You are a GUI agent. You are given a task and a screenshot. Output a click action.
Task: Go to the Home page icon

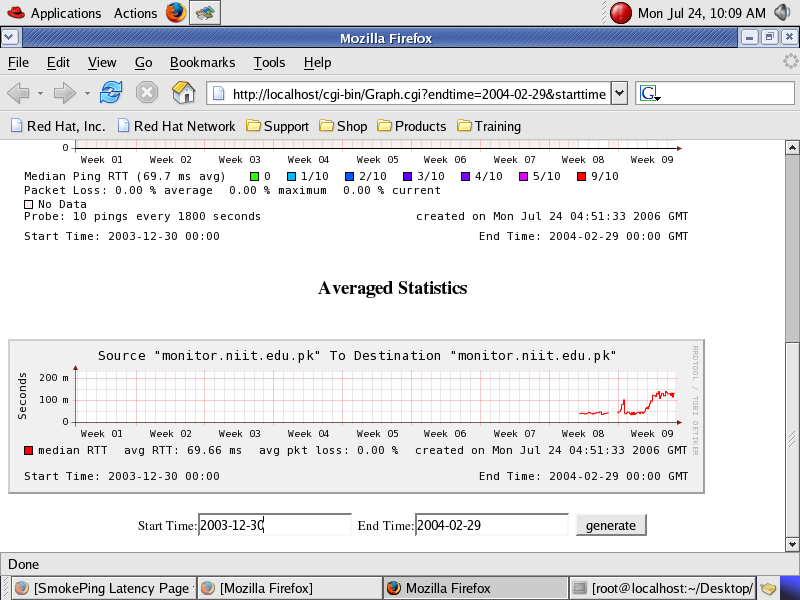[x=183, y=93]
